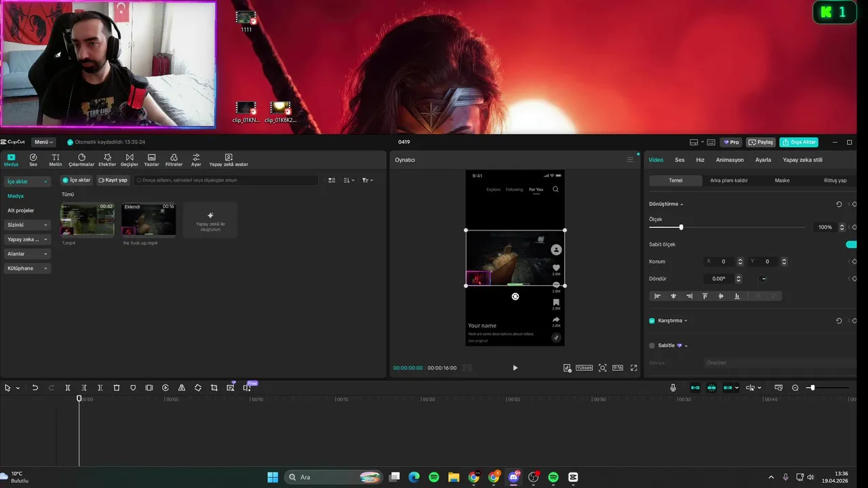Open the Metin text tool
The height and width of the screenshot is (488, 868).
pos(56,160)
